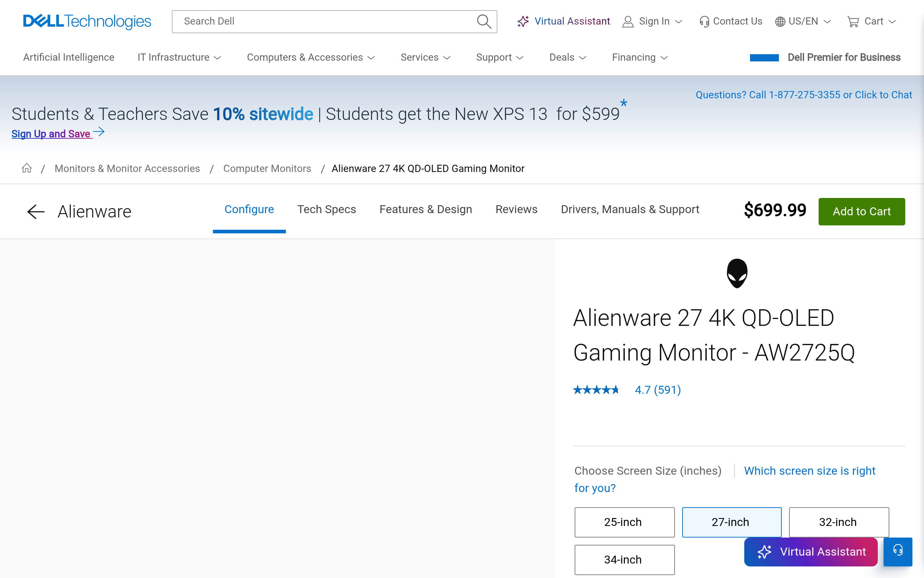Click the Alienware 27 4K QD-OLED breadcrumb text
Viewport: 924px width, 578px height.
pyautogui.click(x=428, y=169)
